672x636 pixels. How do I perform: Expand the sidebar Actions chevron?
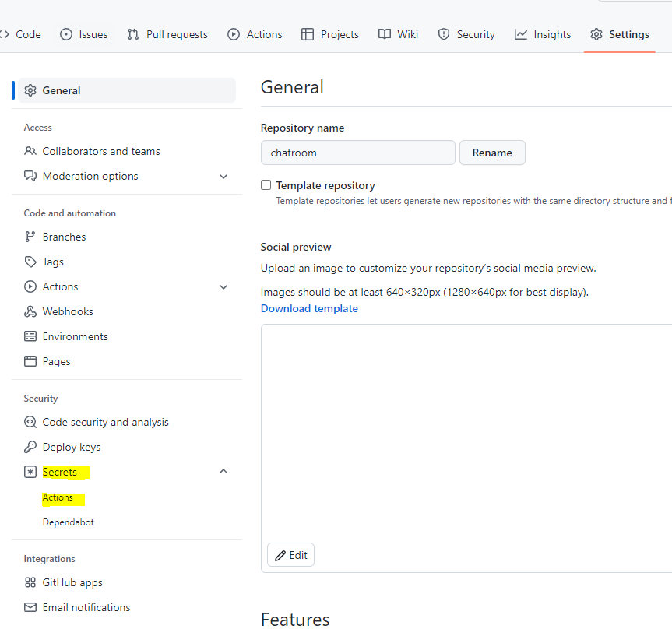click(x=223, y=286)
